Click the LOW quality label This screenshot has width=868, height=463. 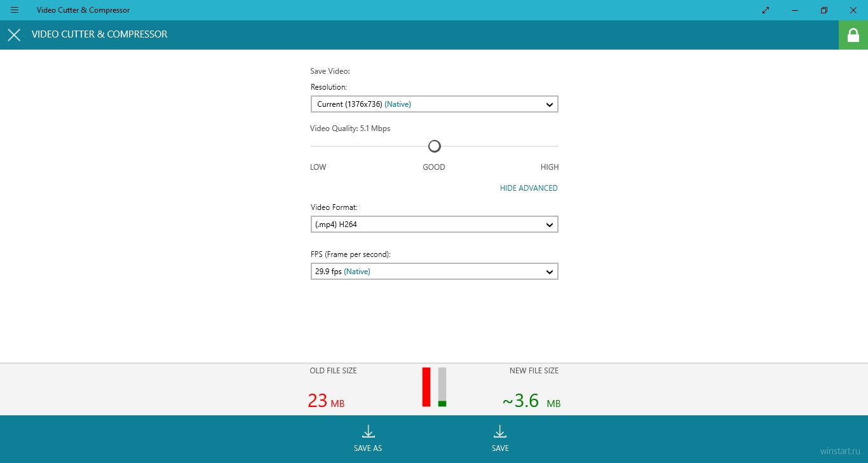(x=318, y=167)
